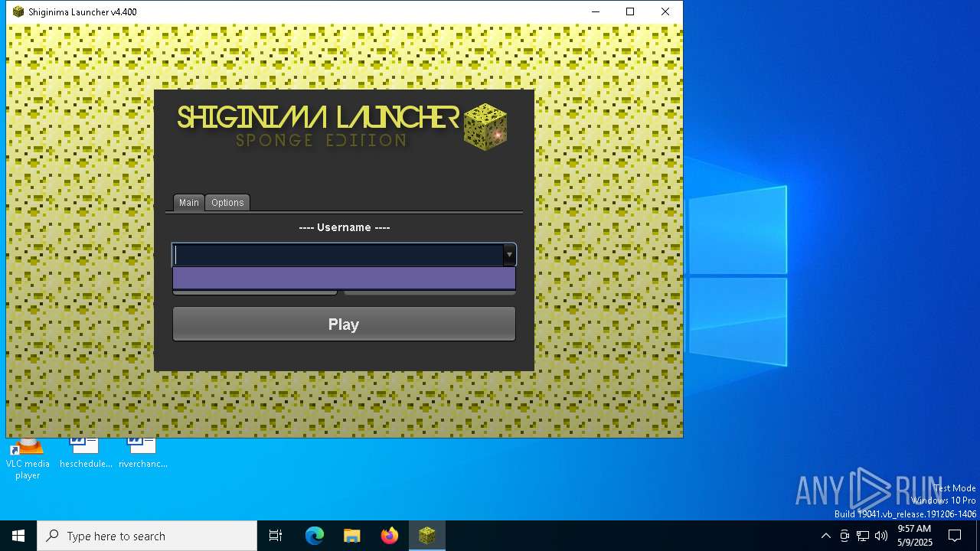Show hidden system tray icons
980x551 pixels.
(x=825, y=536)
